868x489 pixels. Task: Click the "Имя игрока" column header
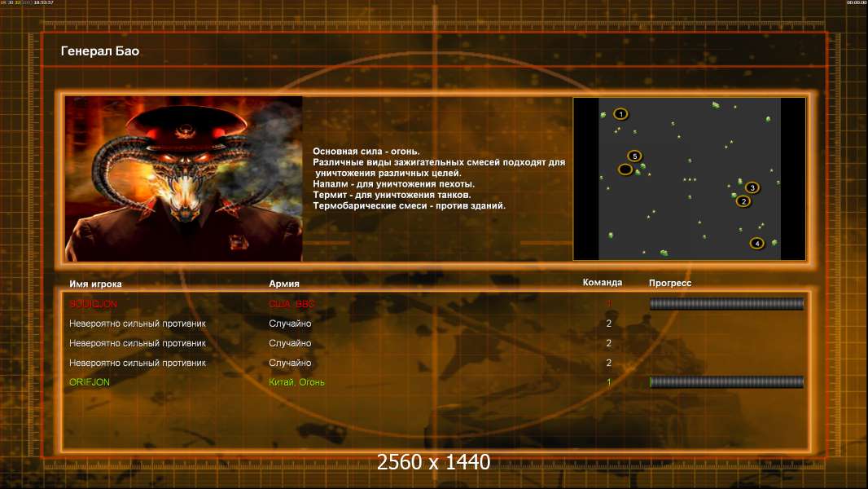[x=95, y=284]
